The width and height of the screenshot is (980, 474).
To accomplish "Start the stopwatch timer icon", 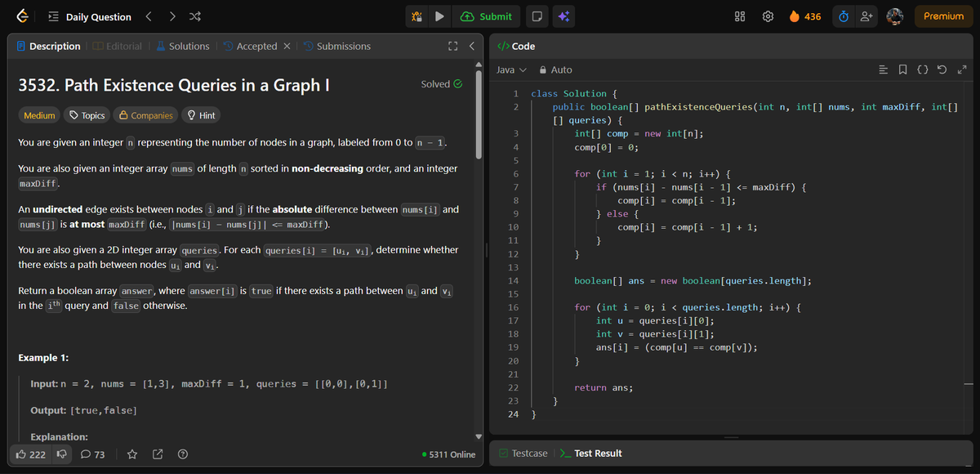I will pyautogui.click(x=845, y=16).
